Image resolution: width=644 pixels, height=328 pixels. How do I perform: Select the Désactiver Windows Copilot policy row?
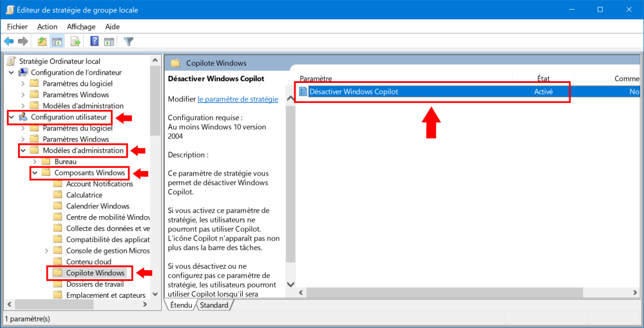coord(468,92)
